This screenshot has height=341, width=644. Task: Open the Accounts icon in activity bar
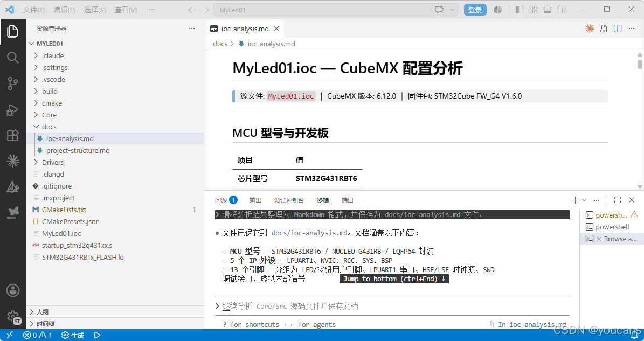pyautogui.click(x=13, y=290)
